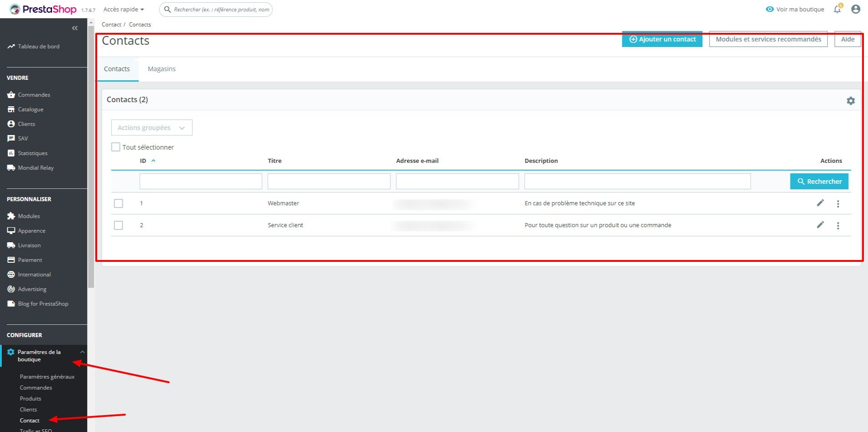Focus the Titre filter input field
The width and height of the screenshot is (868, 432).
coord(329,181)
